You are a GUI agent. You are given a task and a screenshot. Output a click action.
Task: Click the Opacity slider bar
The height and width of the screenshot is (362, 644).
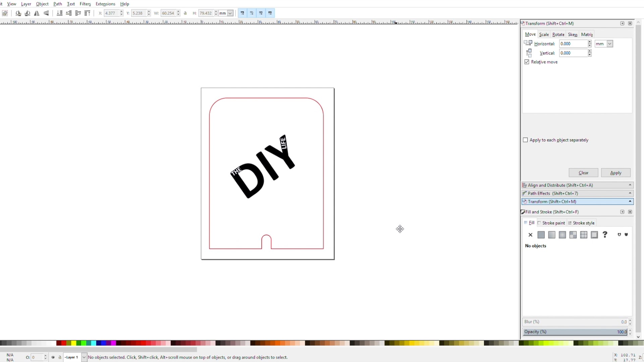tap(575, 332)
